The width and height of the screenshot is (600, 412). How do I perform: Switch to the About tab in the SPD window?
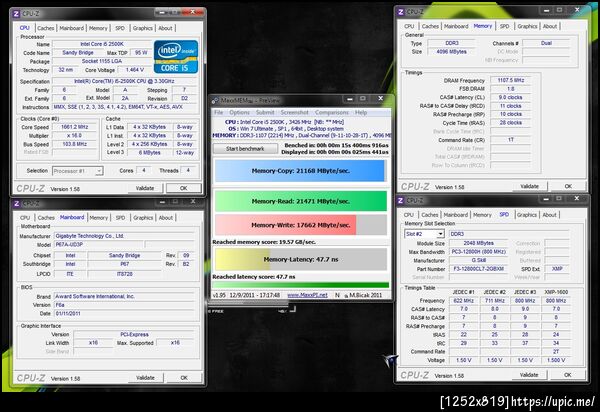549,215
